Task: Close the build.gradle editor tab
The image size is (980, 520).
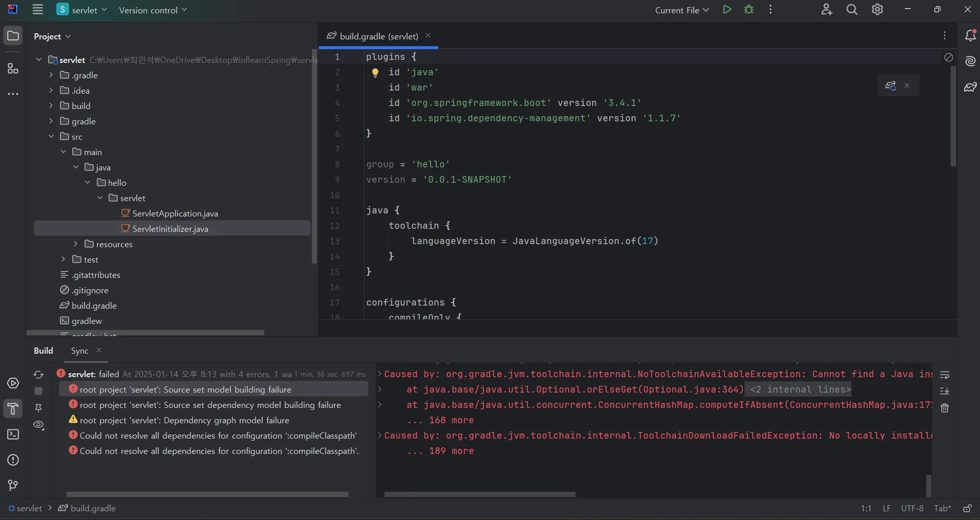Action: click(x=428, y=36)
